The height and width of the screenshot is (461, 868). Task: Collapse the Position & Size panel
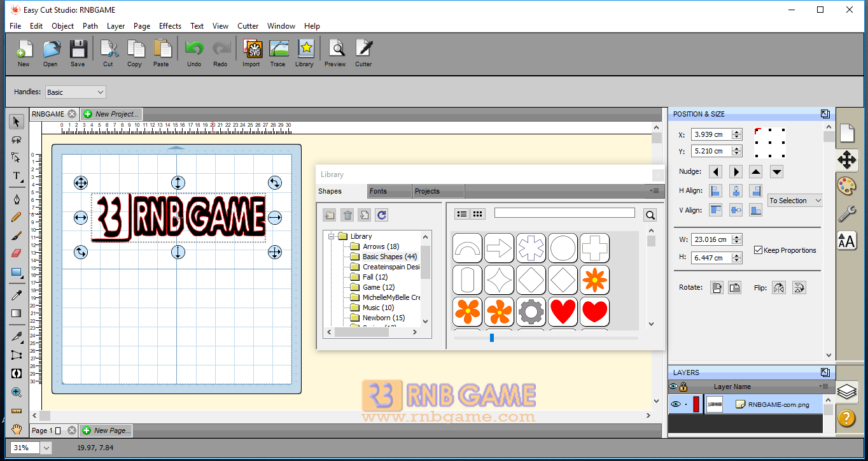825,114
